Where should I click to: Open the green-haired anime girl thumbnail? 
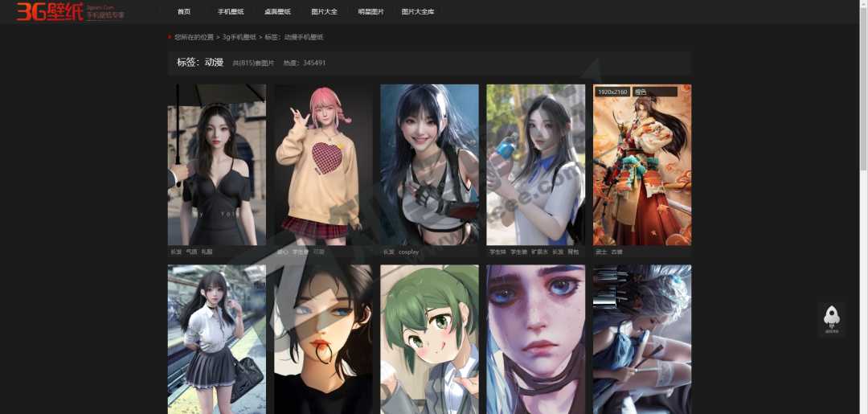pos(429,338)
